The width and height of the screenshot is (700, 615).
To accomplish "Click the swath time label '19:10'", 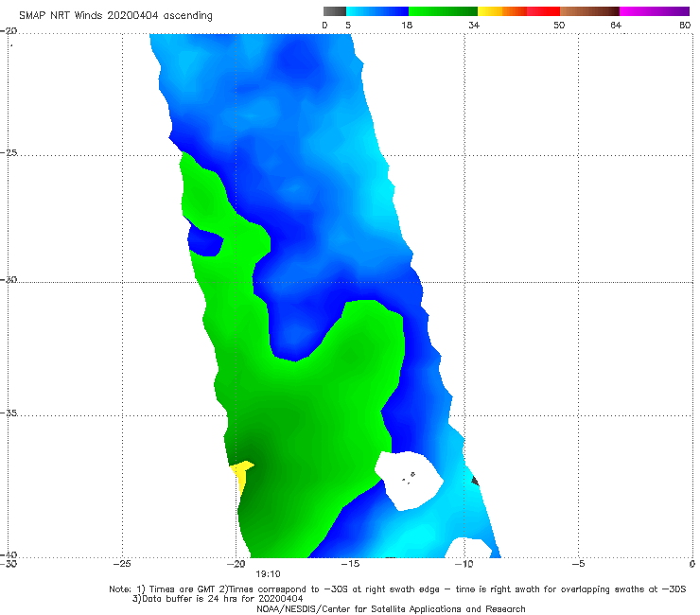I will pyautogui.click(x=268, y=574).
